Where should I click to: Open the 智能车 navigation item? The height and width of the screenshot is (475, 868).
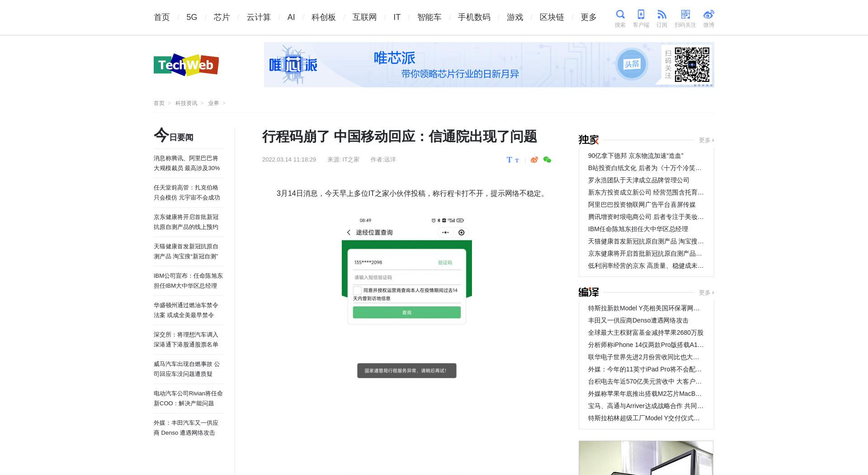click(429, 17)
